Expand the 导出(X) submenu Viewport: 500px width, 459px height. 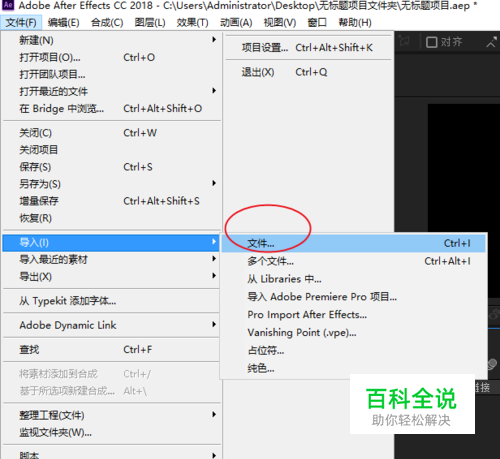click(112, 276)
